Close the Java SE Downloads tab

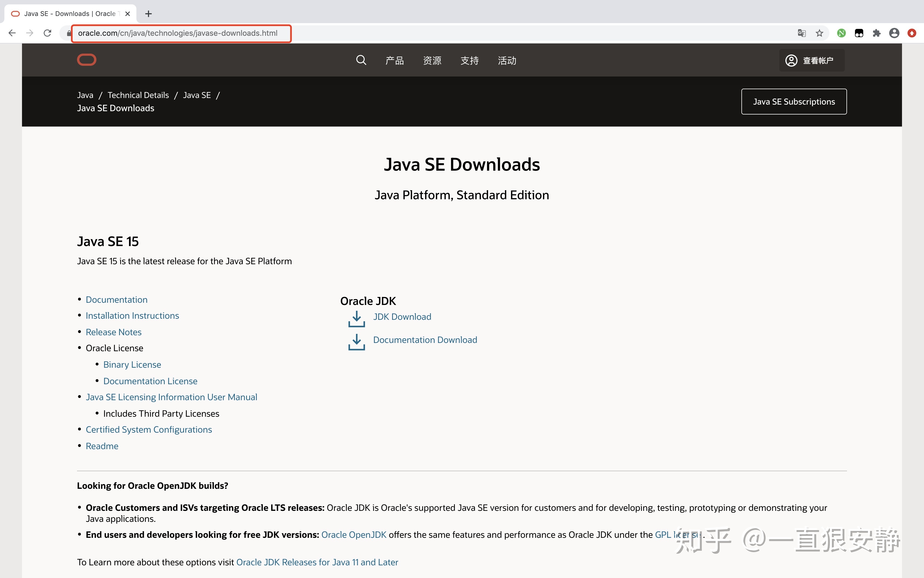click(128, 14)
